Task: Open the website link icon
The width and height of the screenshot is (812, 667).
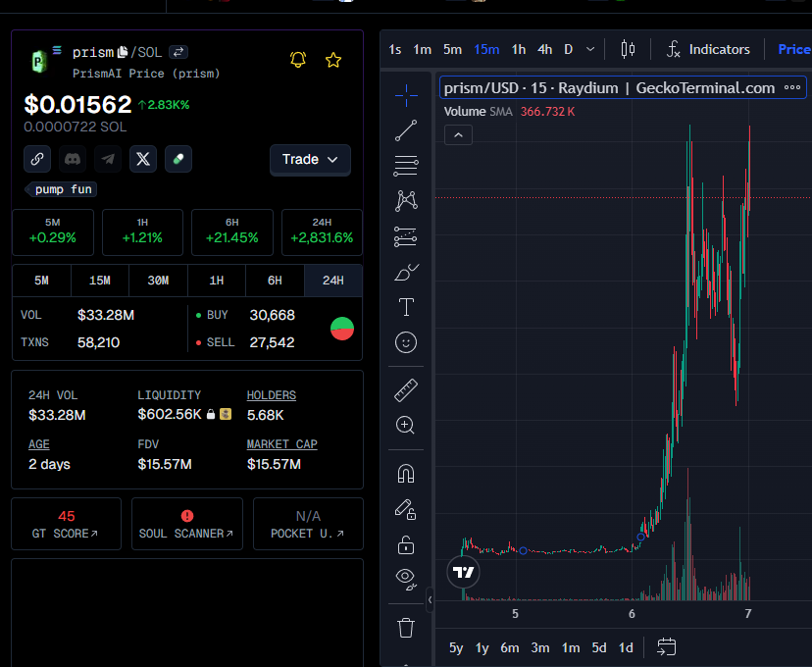Action: coord(37,159)
